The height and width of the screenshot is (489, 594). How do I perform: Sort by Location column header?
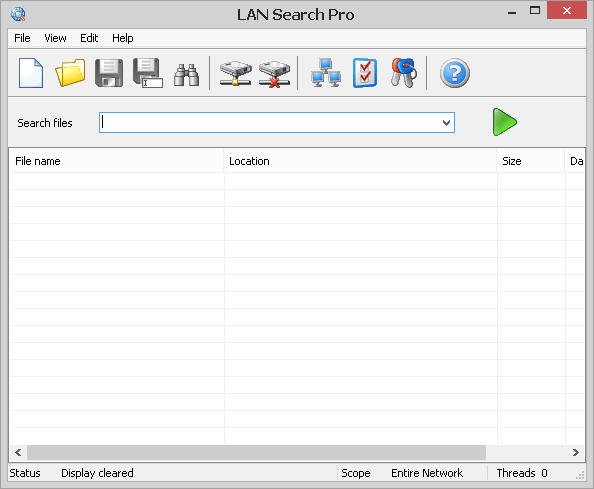coord(360,161)
